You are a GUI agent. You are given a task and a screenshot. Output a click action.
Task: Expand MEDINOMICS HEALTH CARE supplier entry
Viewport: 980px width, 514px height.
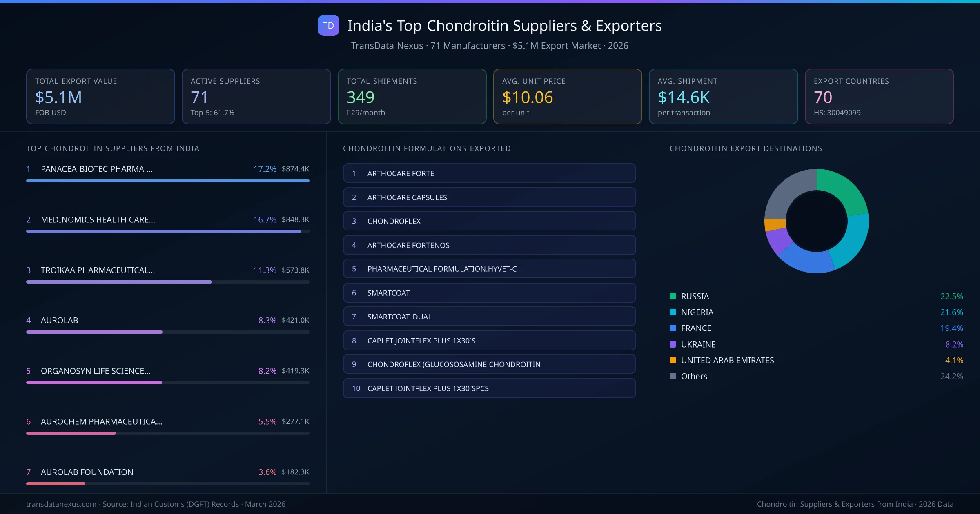click(x=98, y=219)
